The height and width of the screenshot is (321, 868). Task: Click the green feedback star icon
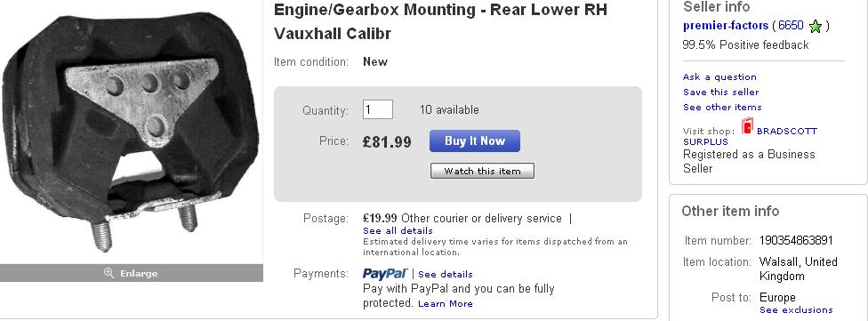pyautogui.click(x=815, y=26)
